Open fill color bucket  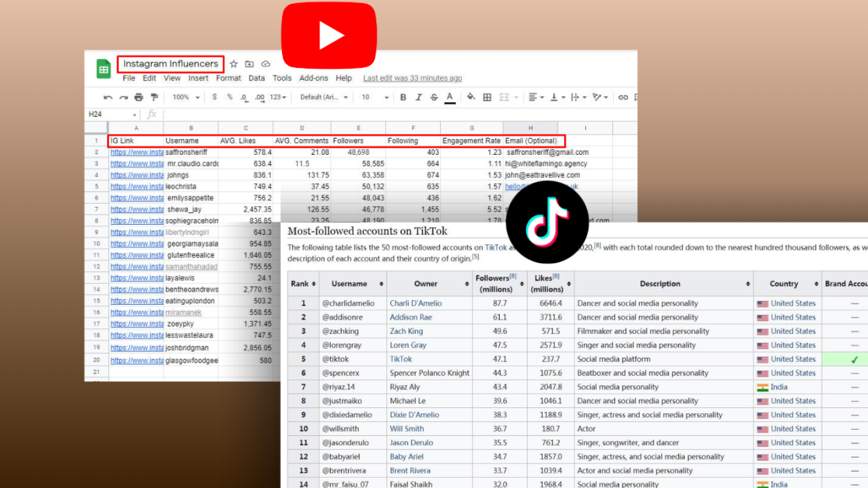pyautogui.click(x=471, y=97)
